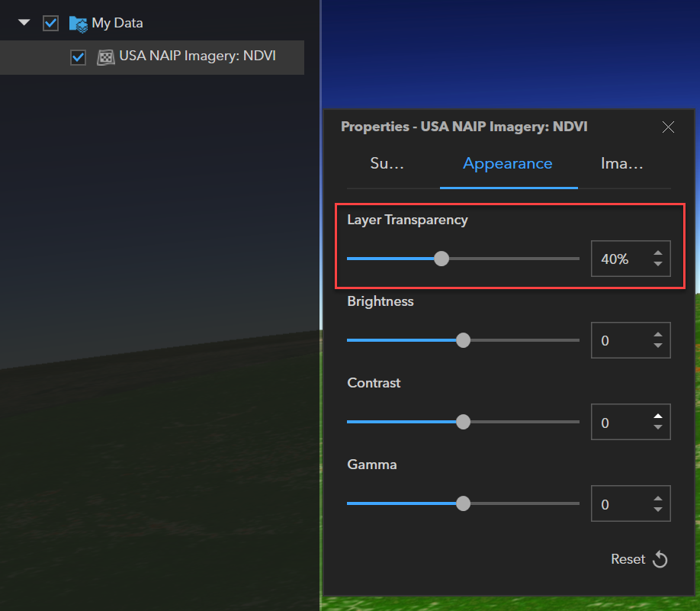Viewport: 700px width, 611px height.
Task: Uncheck the My Data group checkbox
Action: [50, 24]
